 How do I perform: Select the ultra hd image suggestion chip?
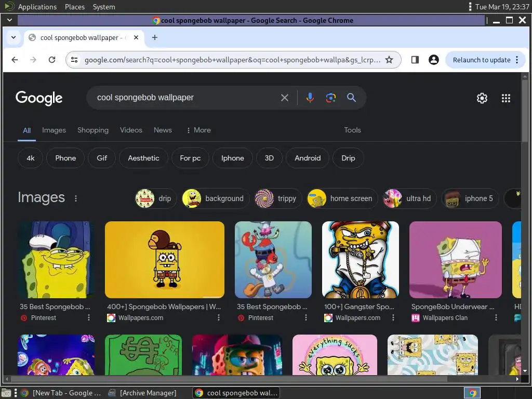click(x=409, y=198)
